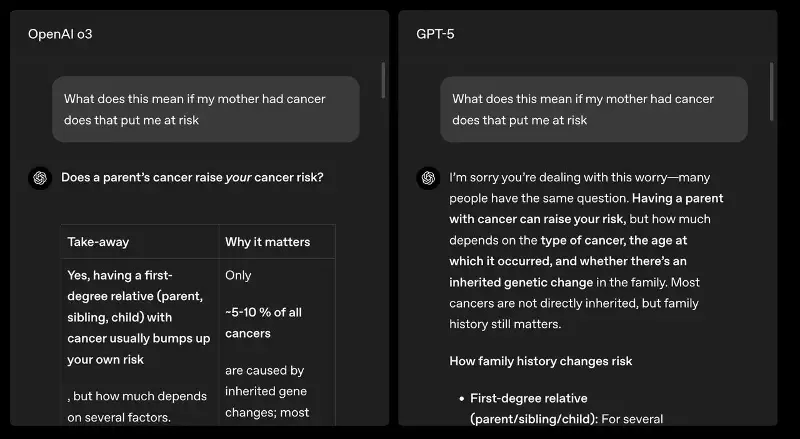Click the ChatGPT logo icon in o3 panel
This screenshot has height=439, width=800.
coord(40,178)
